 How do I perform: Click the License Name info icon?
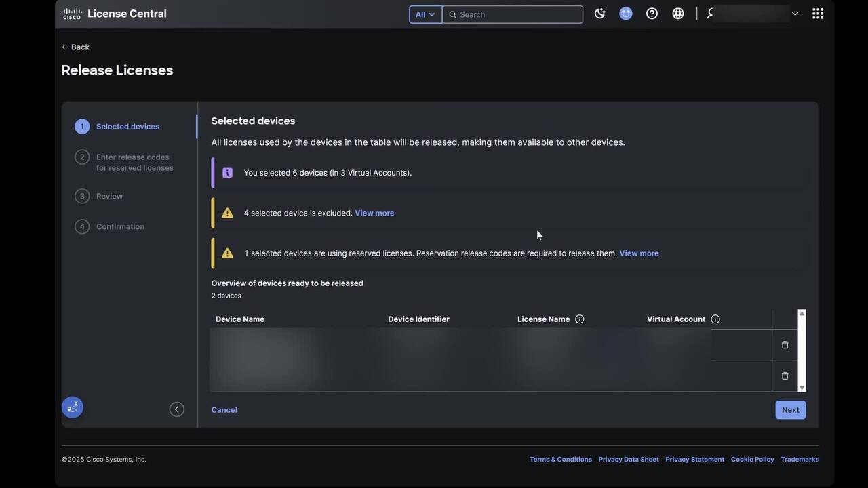579,319
